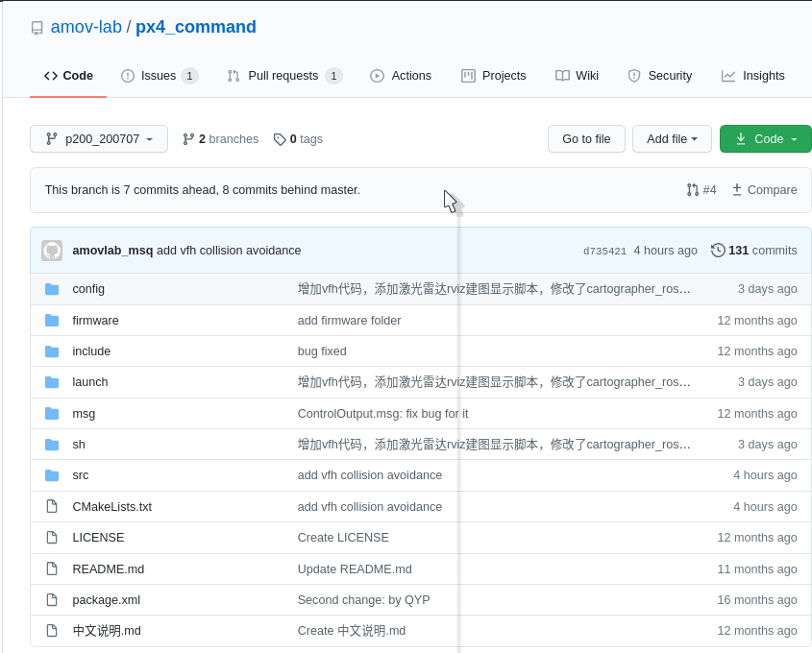Open latest commit message add vfh collision avoidance
The height and width of the screenshot is (653, 812).
[229, 251]
